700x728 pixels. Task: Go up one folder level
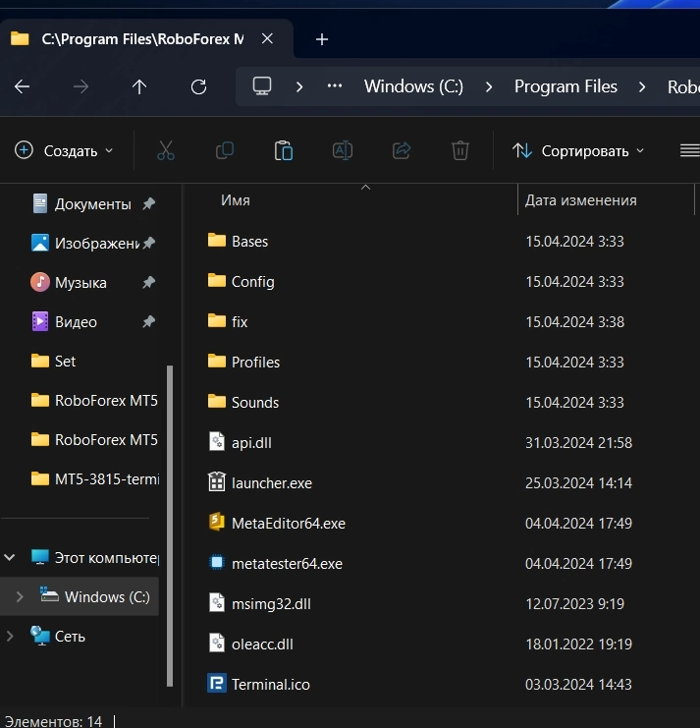pos(139,86)
